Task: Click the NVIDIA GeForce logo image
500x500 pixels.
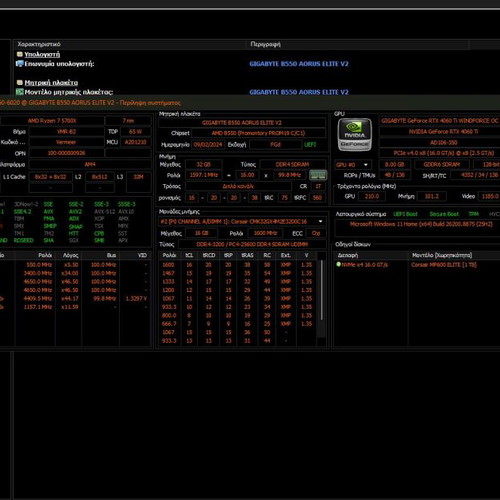Action: tap(354, 135)
